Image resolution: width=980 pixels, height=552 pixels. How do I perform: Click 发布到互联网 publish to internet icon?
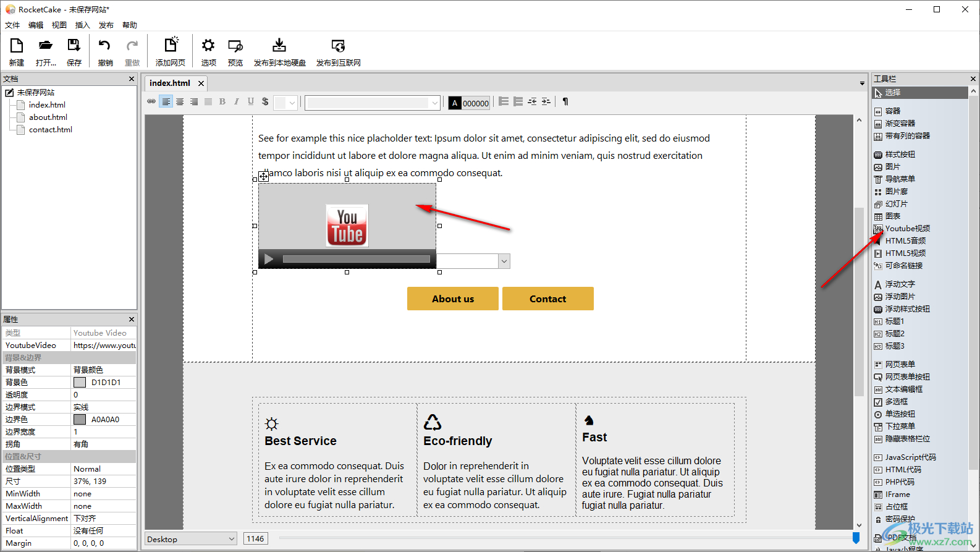point(338,46)
